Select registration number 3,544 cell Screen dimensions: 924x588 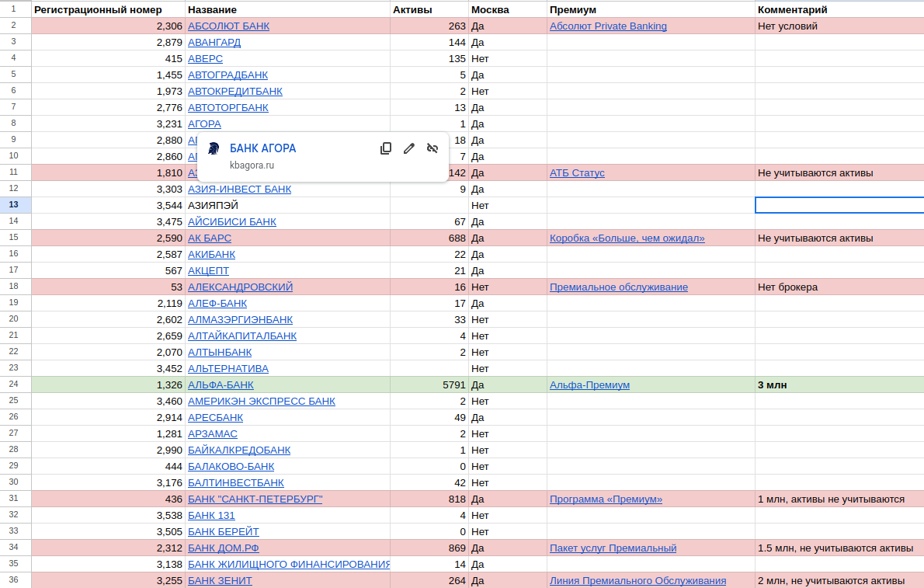point(108,205)
